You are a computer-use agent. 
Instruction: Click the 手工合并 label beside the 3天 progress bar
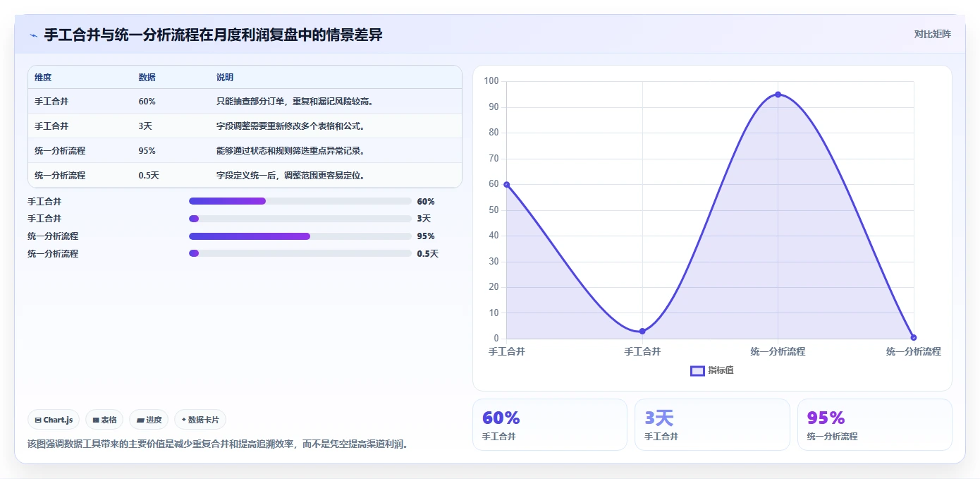tap(44, 219)
